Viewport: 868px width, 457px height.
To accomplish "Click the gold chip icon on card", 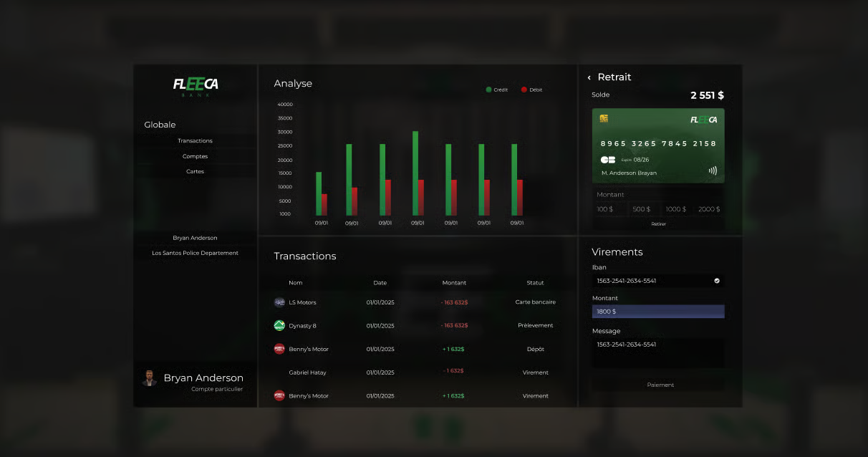I will pos(604,119).
